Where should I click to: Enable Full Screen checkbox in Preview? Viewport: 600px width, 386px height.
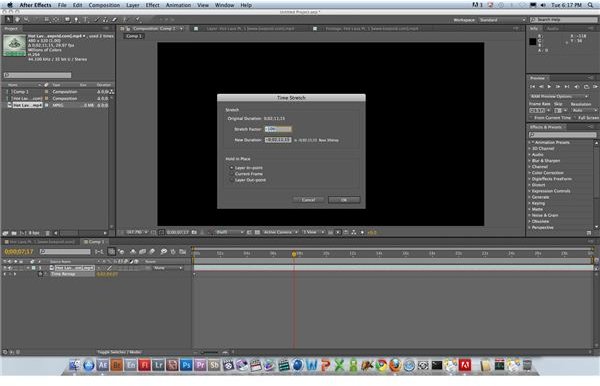pyautogui.click(x=576, y=118)
